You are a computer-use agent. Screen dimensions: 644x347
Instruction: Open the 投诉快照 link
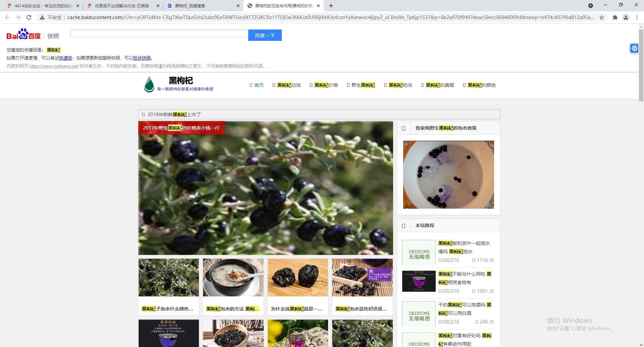tap(142, 58)
